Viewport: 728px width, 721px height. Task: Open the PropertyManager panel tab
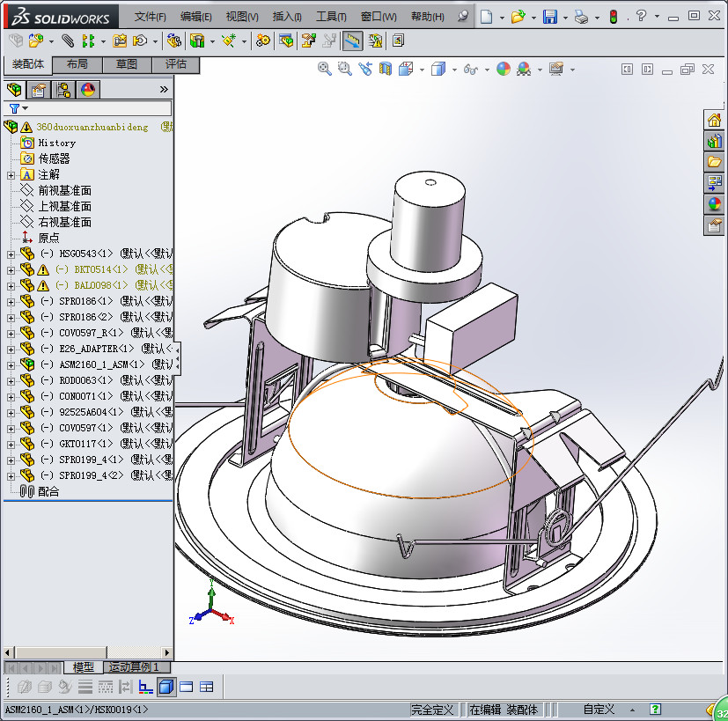(39, 89)
